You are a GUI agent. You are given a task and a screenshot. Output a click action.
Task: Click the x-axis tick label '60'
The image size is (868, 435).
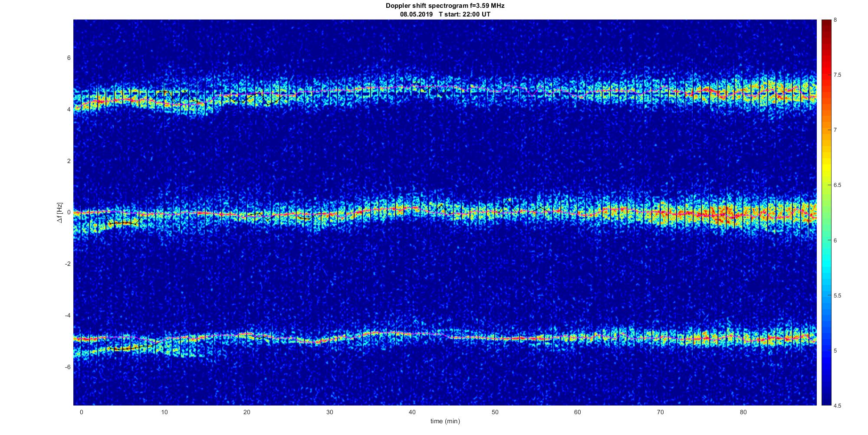[x=578, y=412]
